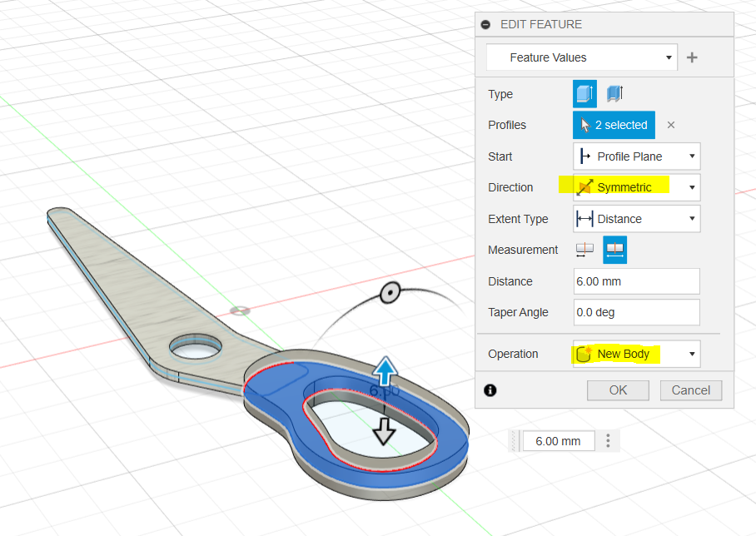
Task: Select the Extrude type icon
Action: pos(584,94)
